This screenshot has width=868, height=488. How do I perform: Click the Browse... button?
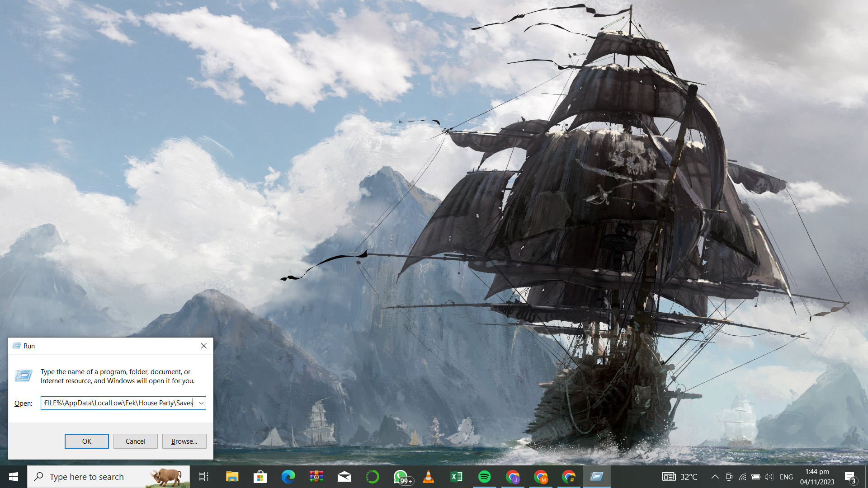point(184,441)
